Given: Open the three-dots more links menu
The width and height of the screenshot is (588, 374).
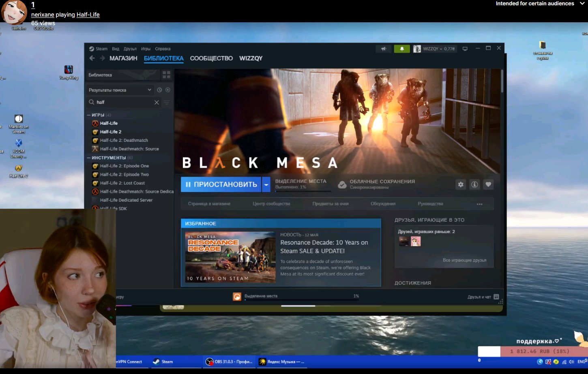Looking at the screenshot, I should [480, 204].
